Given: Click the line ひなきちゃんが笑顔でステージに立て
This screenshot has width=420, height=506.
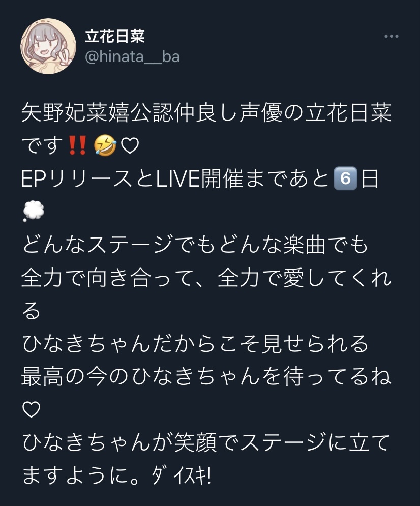Looking at the screenshot, I should (206, 442).
